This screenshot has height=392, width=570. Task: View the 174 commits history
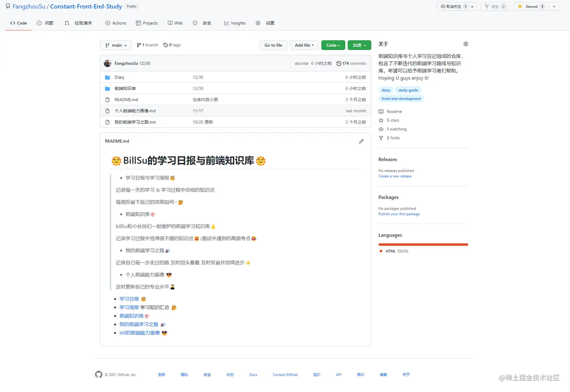click(351, 63)
